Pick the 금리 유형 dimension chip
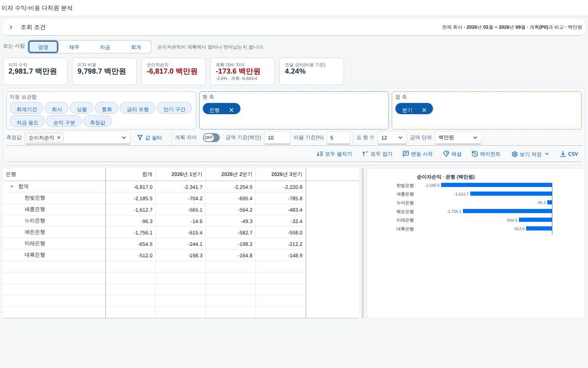Screen dimensions: 588x368 [138, 109]
